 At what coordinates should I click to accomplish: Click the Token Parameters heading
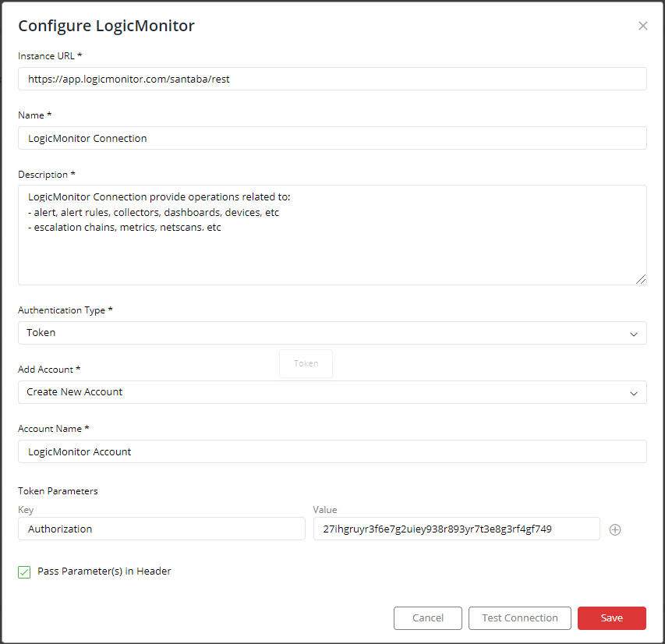pos(58,491)
